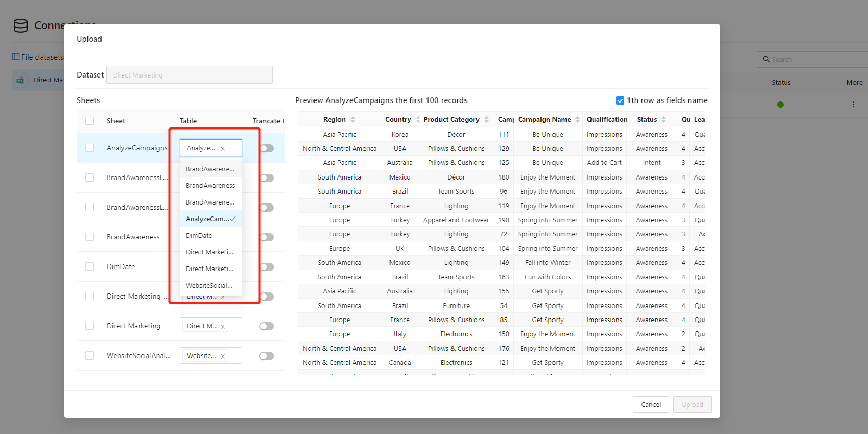Image resolution: width=868 pixels, height=434 pixels.
Task: Click the File datasets tab icon
Action: pyautogui.click(x=16, y=57)
